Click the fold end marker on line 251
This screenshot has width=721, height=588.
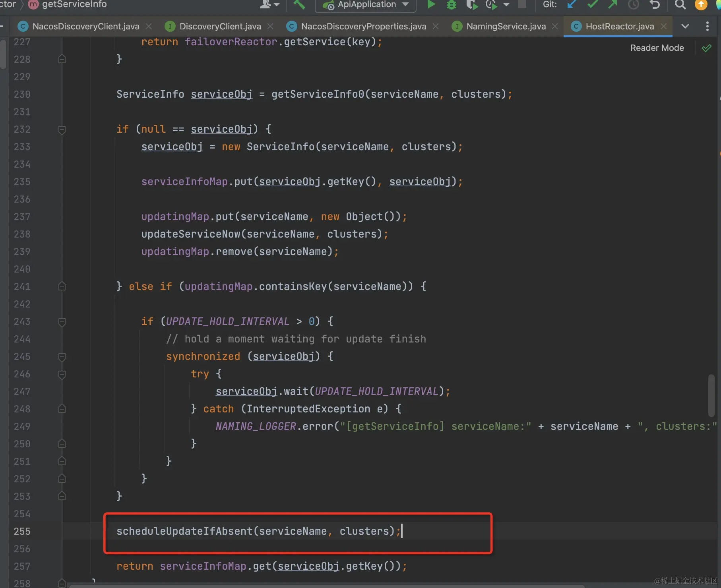pyautogui.click(x=62, y=462)
